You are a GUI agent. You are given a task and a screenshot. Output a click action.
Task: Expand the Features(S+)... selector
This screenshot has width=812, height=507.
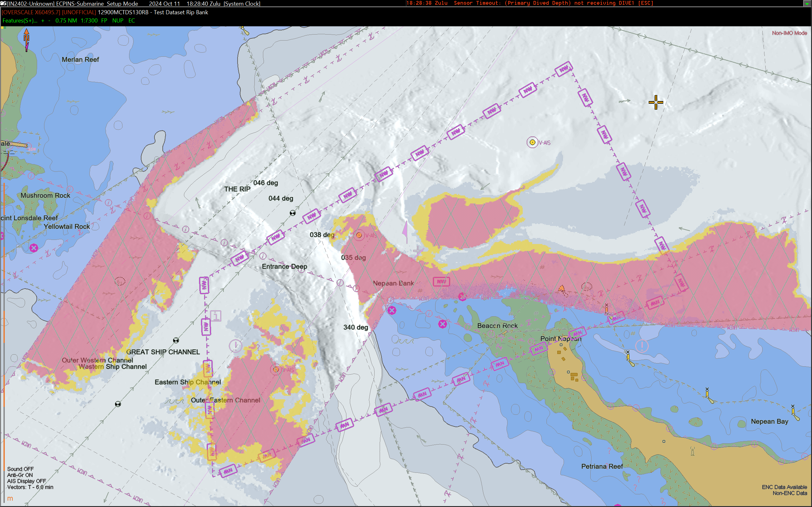tap(20, 21)
